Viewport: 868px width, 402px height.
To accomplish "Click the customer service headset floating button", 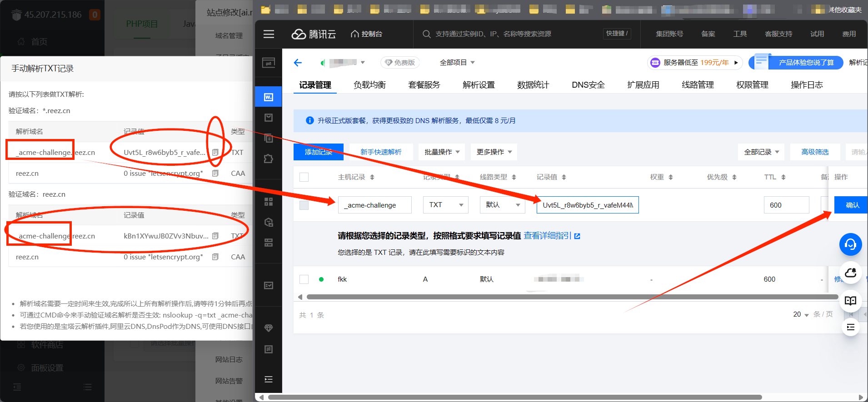I will [850, 244].
